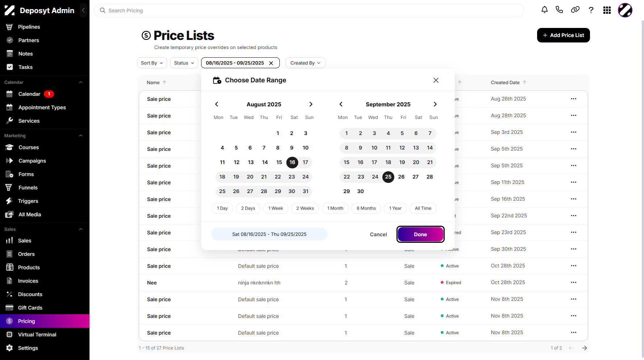644x360 pixels.
Task: Collapse the Marketing sidebar section
Action: (81, 136)
